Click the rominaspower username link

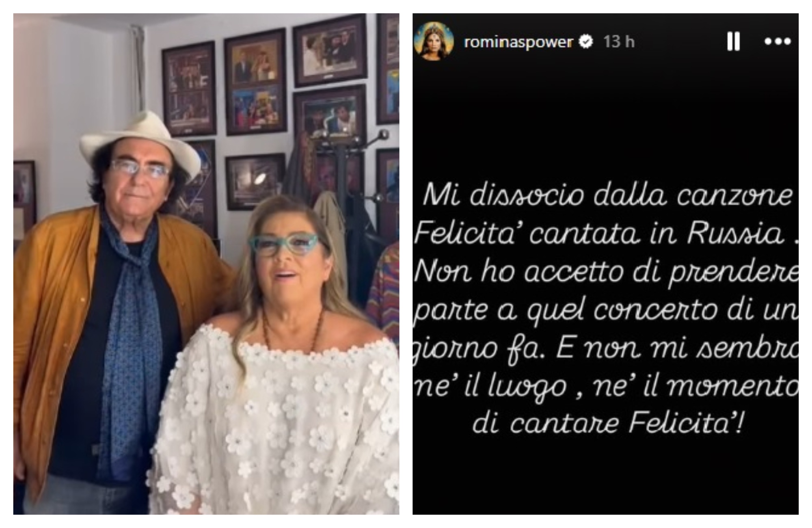pyautogui.click(x=518, y=41)
